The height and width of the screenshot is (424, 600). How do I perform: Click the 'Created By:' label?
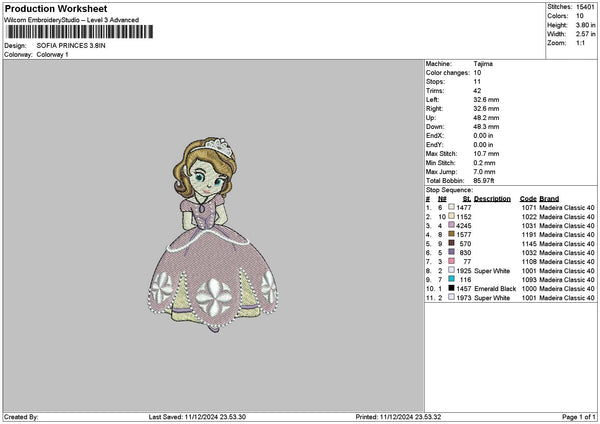click(21, 417)
